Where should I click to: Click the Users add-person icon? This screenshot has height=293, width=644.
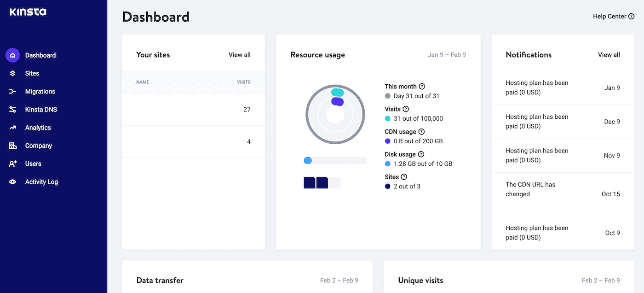(x=12, y=164)
